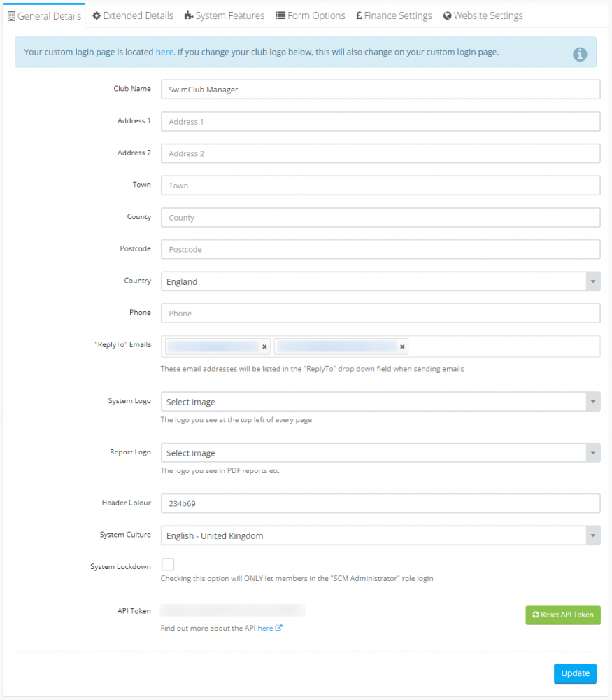Remove the first ReplyTo email tag
This screenshot has height=700, width=612.
264,346
